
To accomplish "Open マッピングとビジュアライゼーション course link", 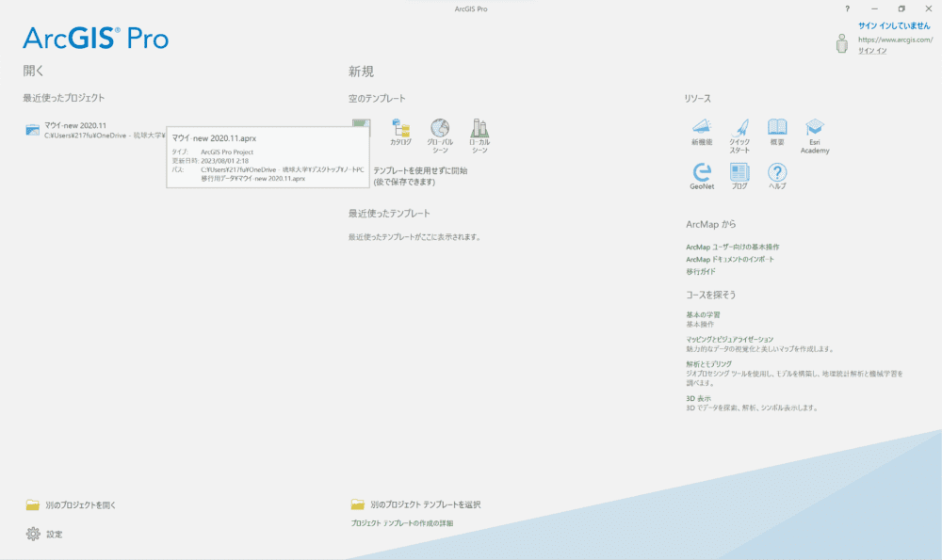I will click(x=729, y=339).
